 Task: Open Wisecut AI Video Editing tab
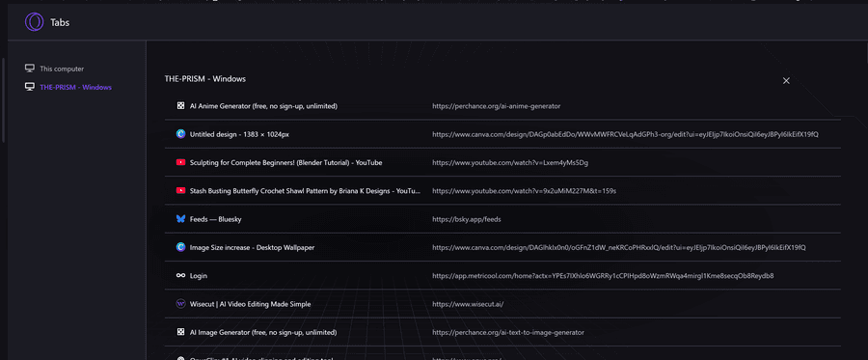(x=250, y=304)
